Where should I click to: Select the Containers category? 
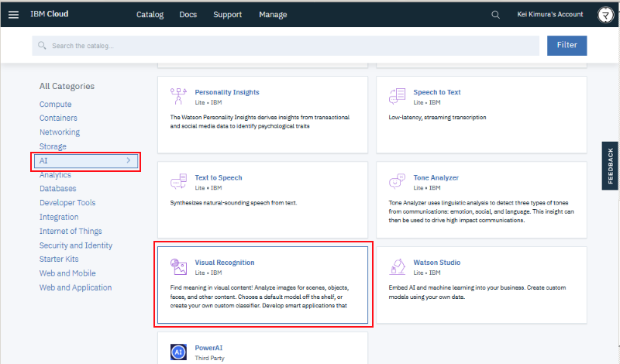58,118
